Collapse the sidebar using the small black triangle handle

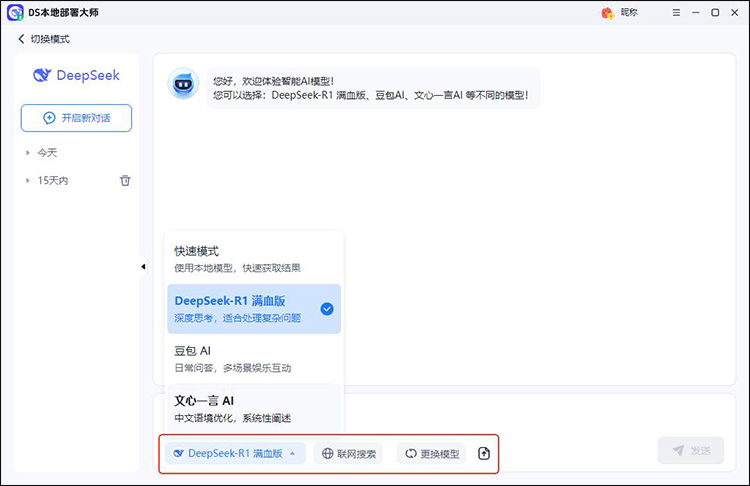pyautogui.click(x=143, y=266)
